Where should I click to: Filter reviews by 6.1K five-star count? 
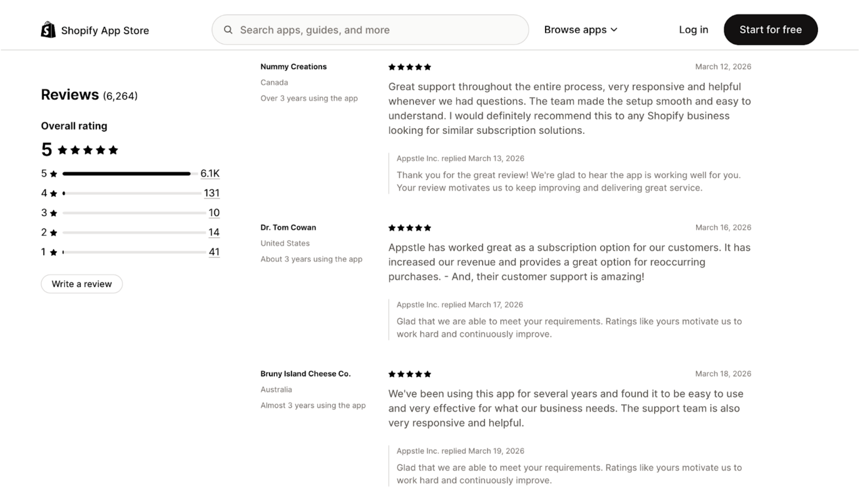(210, 173)
